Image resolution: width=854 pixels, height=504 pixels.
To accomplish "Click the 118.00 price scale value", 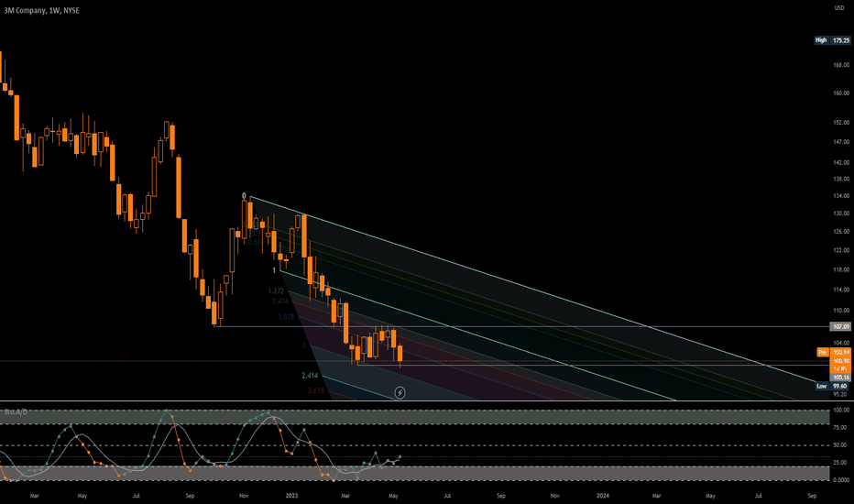I will 841,269.
